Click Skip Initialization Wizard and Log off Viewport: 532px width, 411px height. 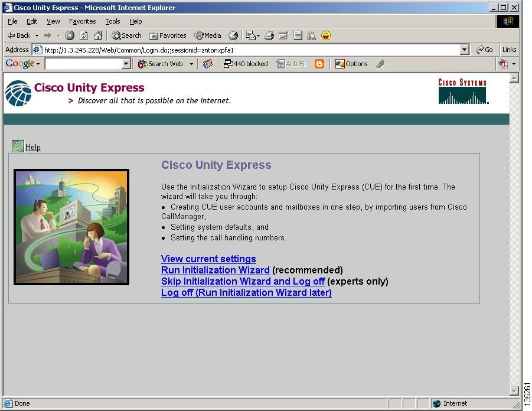click(243, 281)
